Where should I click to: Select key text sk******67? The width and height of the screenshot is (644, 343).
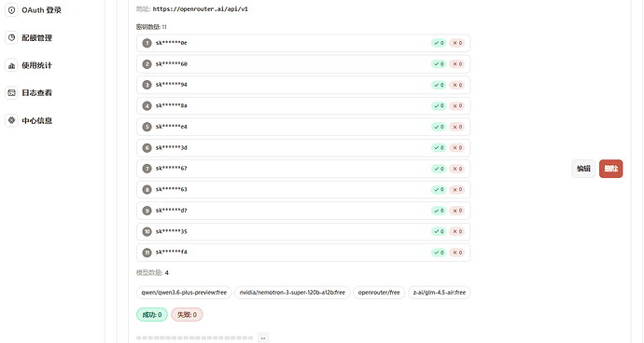coord(172,169)
